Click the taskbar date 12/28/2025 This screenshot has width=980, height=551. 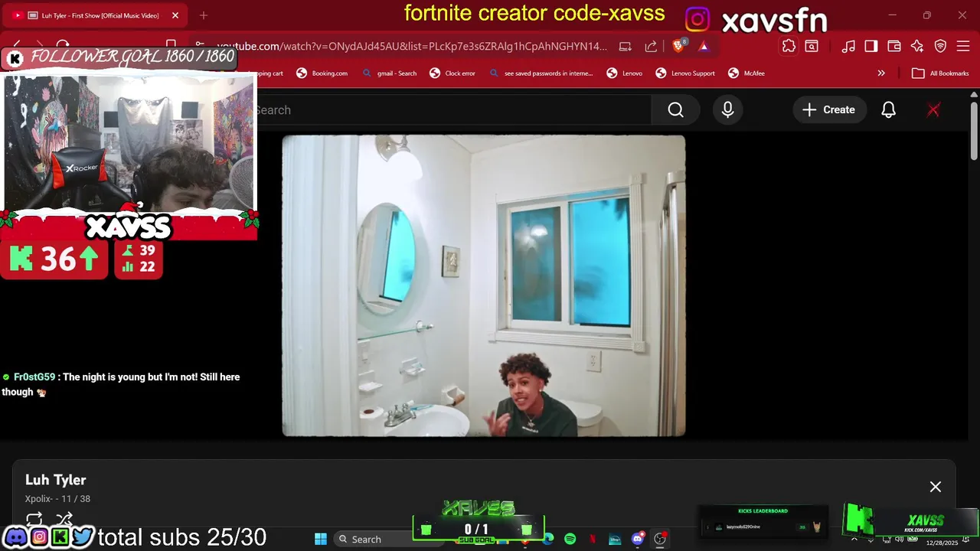(942, 543)
